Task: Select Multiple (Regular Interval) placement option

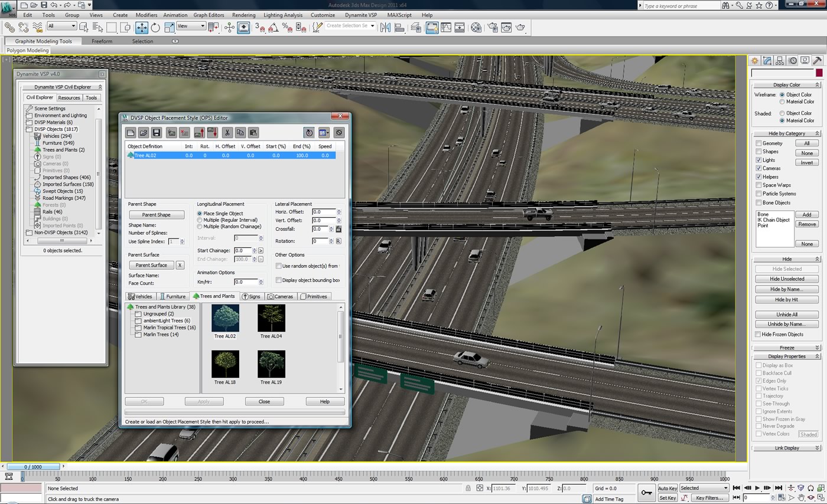Action: coord(200,220)
